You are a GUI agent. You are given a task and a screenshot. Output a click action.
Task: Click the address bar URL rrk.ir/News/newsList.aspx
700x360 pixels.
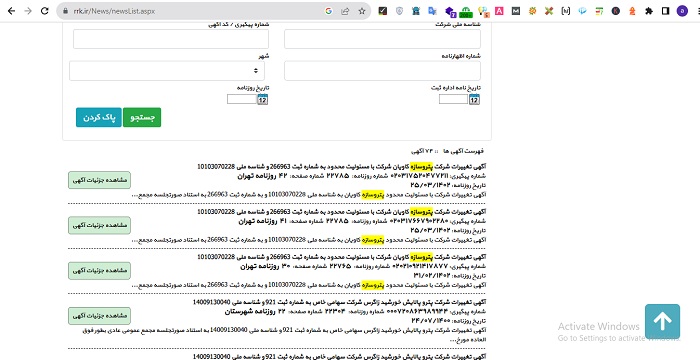(x=114, y=11)
